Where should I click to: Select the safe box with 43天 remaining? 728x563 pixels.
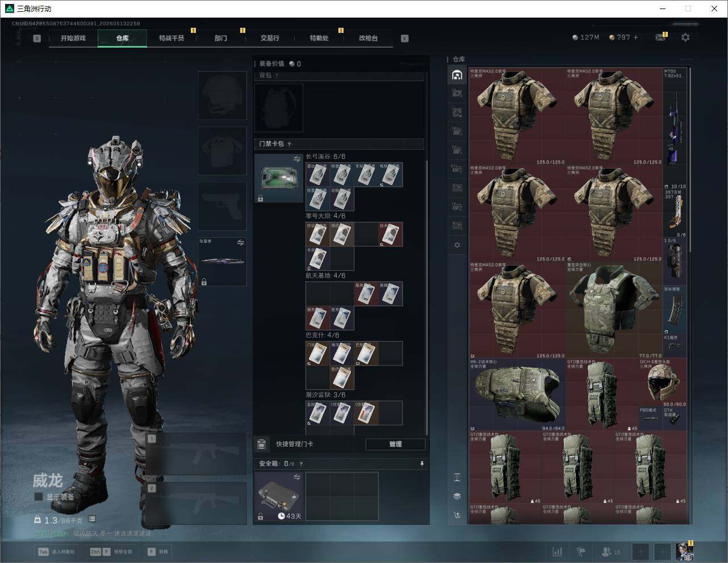click(279, 497)
